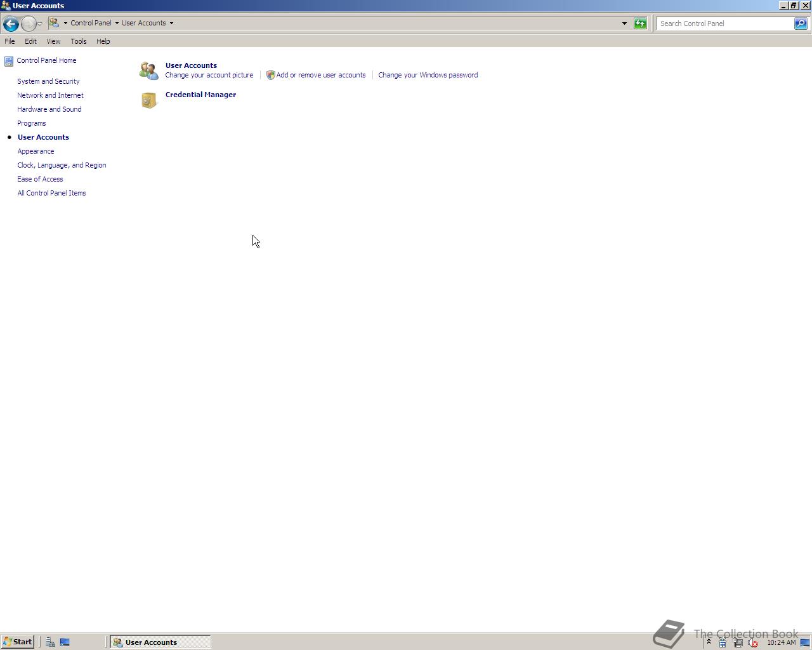Launch the second quick launch icon
Viewport: 812px width, 650px height.
pyautogui.click(x=65, y=642)
